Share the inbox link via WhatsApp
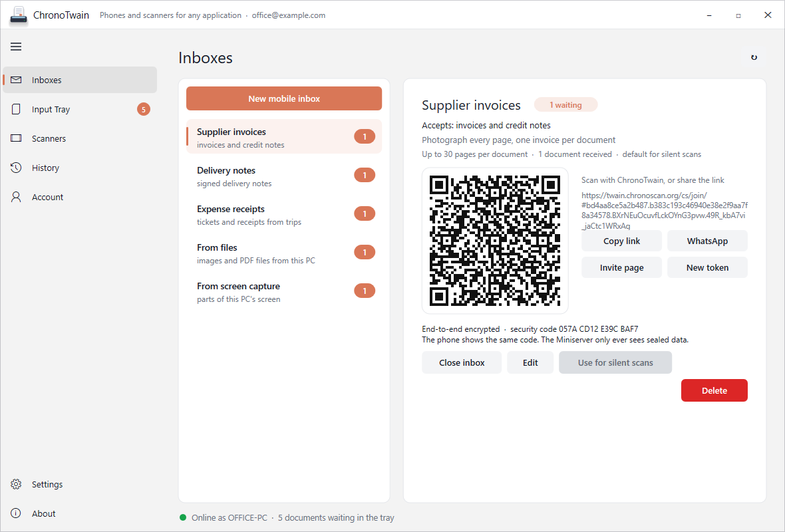Image resolution: width=785 pixels, height=532 pixels. coord(707,241)
